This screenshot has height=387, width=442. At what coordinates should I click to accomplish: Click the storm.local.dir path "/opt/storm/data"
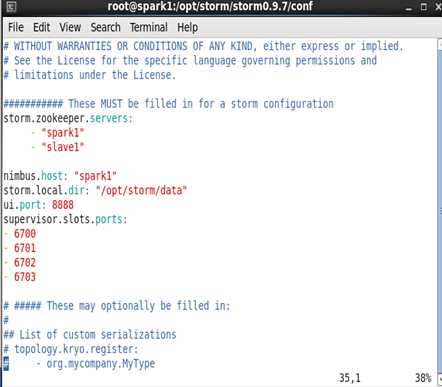click(x=141, y=190)
